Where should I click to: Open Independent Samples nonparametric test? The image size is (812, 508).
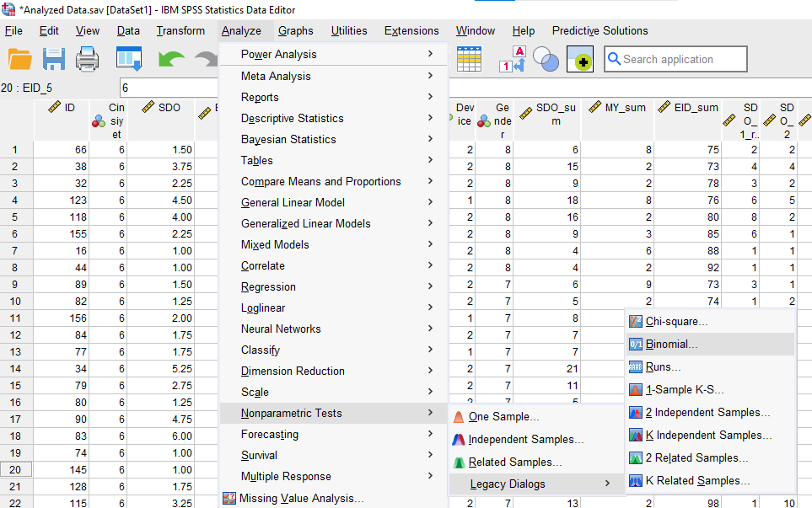pyautogui.click(x=536, y=439)
